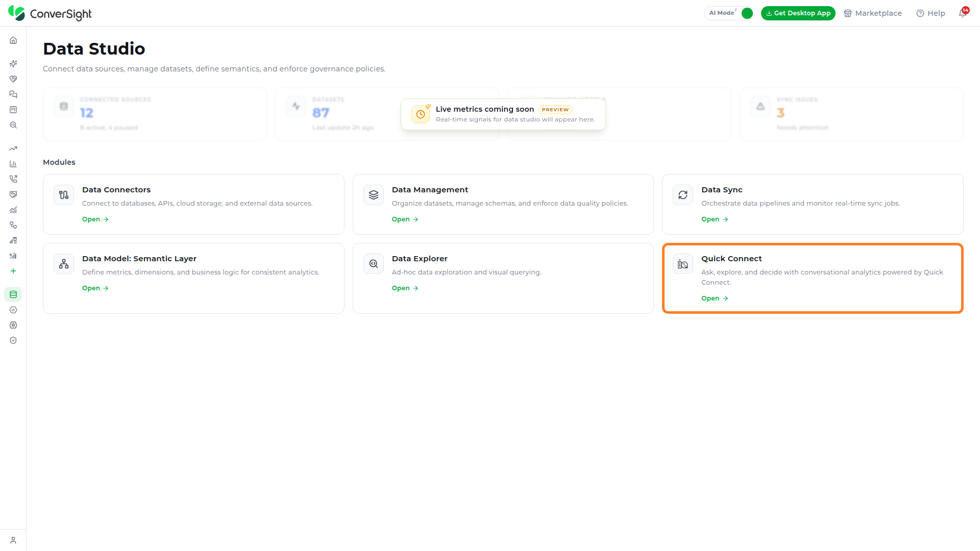The width and height of the screenshot is (980, 551).
Task: Click the ConverSight logo
Action: click(x=50, y=13)
